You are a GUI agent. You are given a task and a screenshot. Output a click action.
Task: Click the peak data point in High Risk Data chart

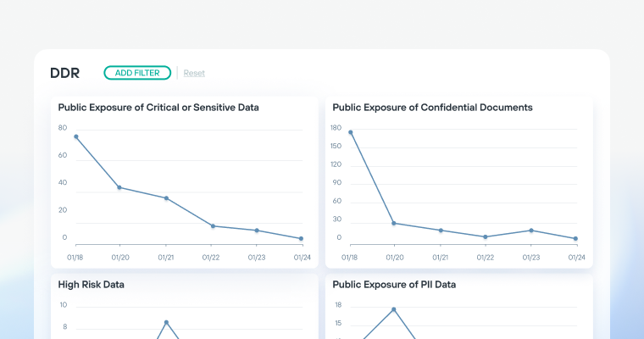coord(166,322)
